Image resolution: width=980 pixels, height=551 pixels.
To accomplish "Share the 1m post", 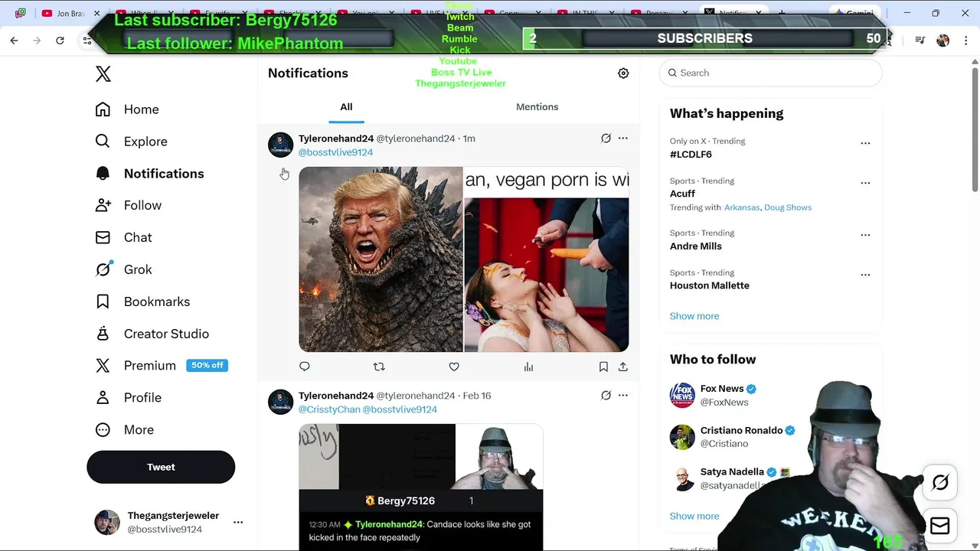I will pyautogui.click(x=623, y=367).
